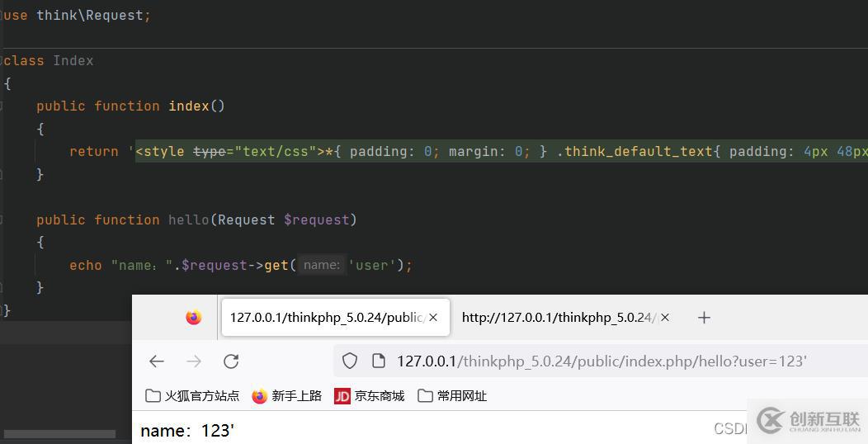Open the 火狐官方站点 bookmark folder
The height and width of the screenshot is (444, 868).
point(192,396)
